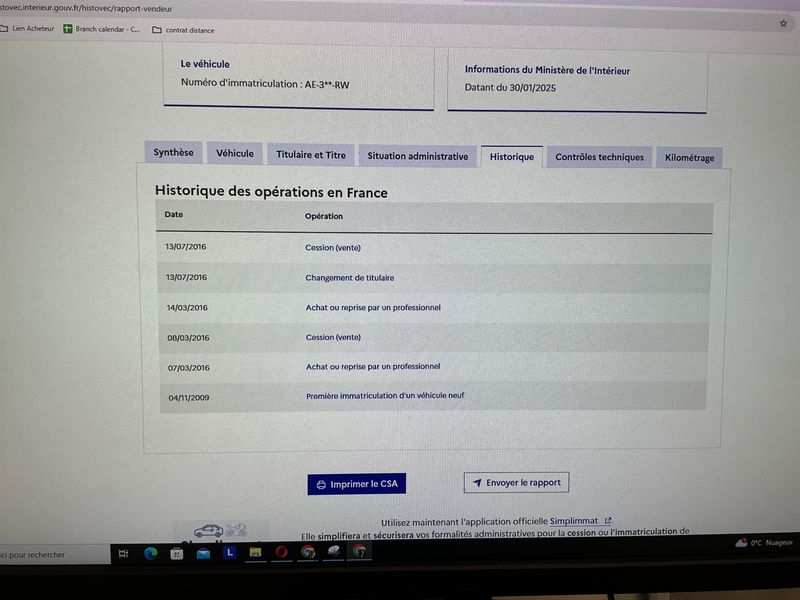Screen dimensions: 800x600
Task: Click the Windows taskbar search box
Action: click(54, 555)
